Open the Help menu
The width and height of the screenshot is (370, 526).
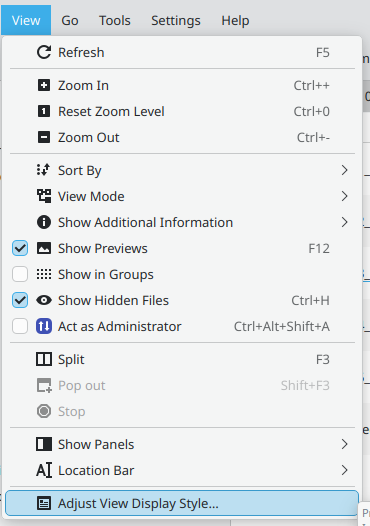click(x=235, y=21)
